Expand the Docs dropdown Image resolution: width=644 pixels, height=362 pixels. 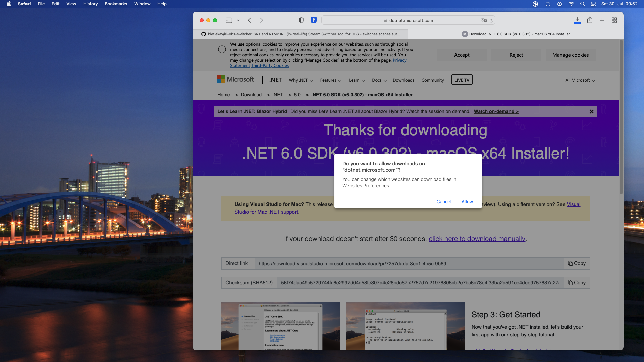point(379,80)
